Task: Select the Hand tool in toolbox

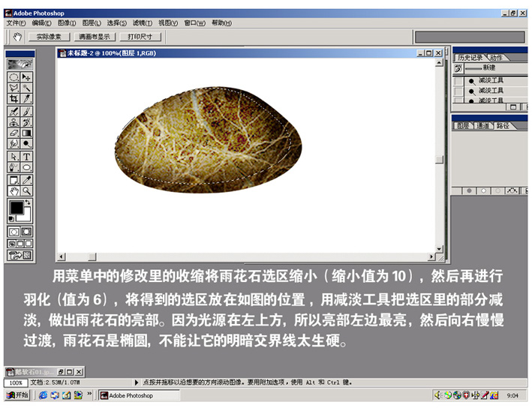Action: (x=14, y=191)
